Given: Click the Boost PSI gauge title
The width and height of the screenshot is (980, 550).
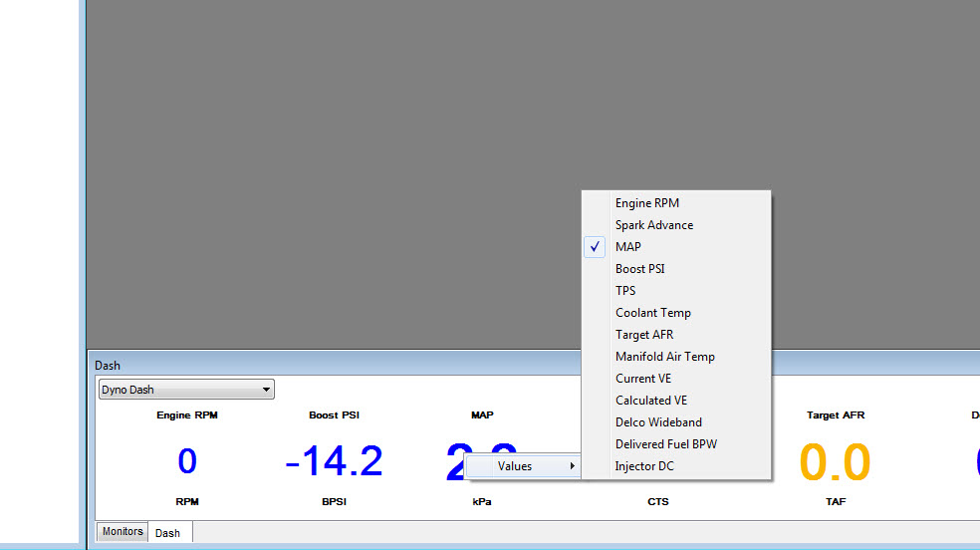Looking at the screenshot, I should click(334, 415).
